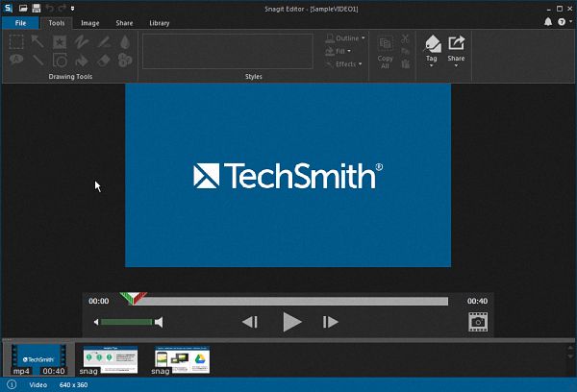577x392 pixels.
Task: Click the Share icon in the ribbon
Action: tap(457, 42)
